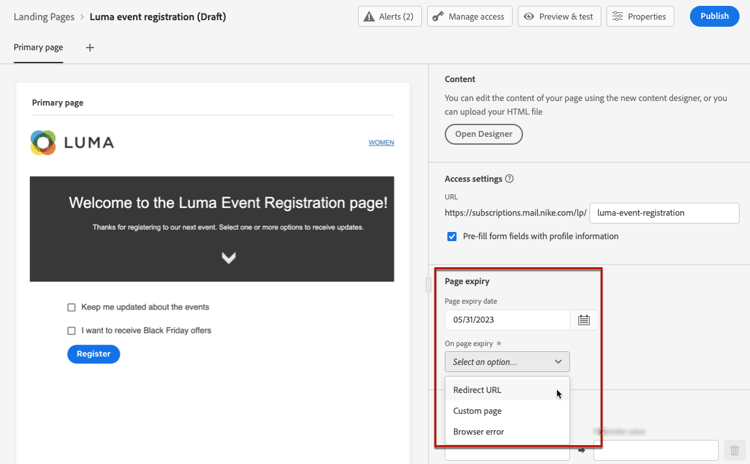Click the Publish button
750x464 pixels.
point(715,16)
